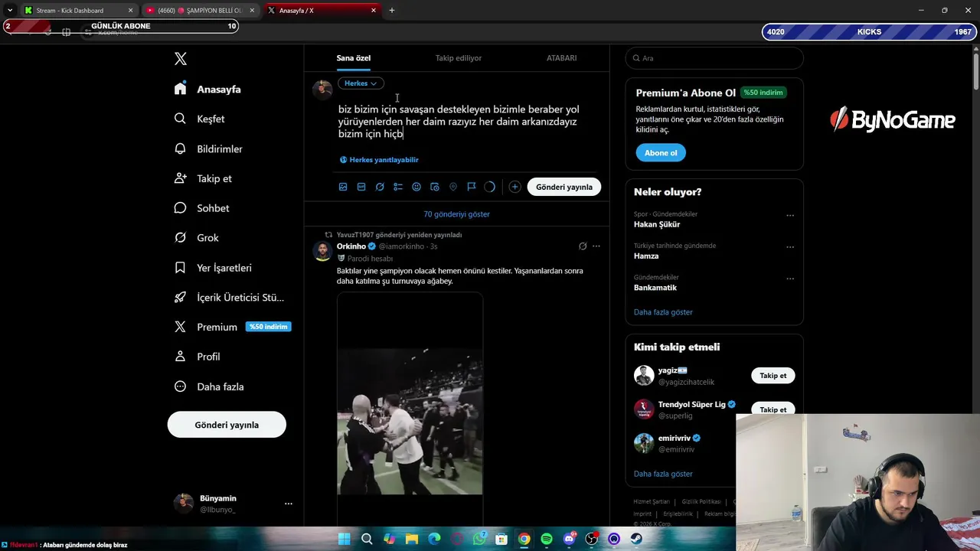The width and height of the screenshot is (980, 551).
Task: Open options for Hamza trend
Action: click(x=790, y=247)
